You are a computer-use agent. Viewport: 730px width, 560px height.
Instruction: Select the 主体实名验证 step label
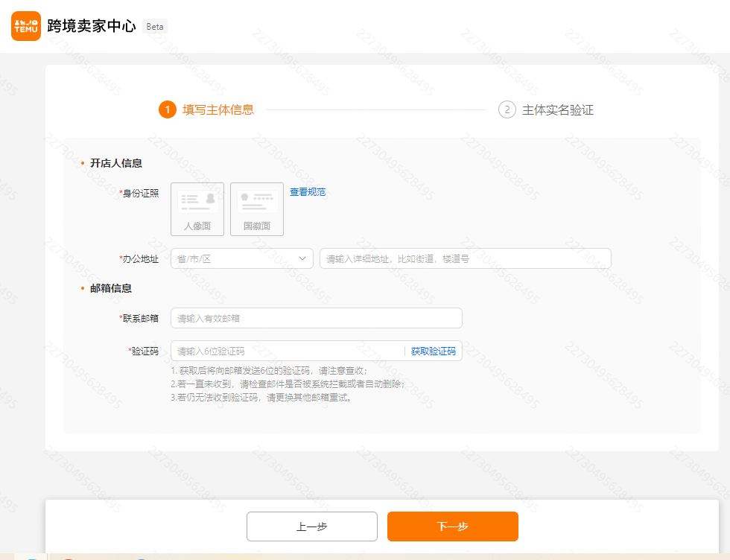pyautogui.click(x=557, y=109)
